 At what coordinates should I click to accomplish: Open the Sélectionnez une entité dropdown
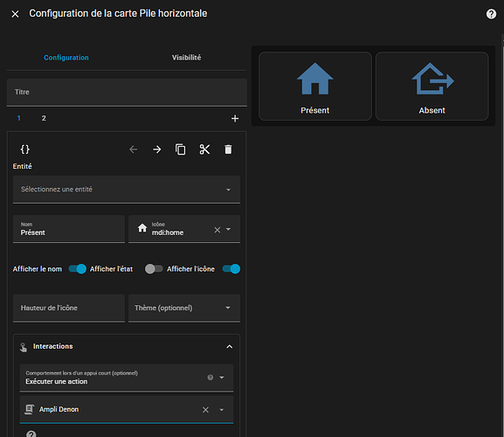[x=127, y=190]
